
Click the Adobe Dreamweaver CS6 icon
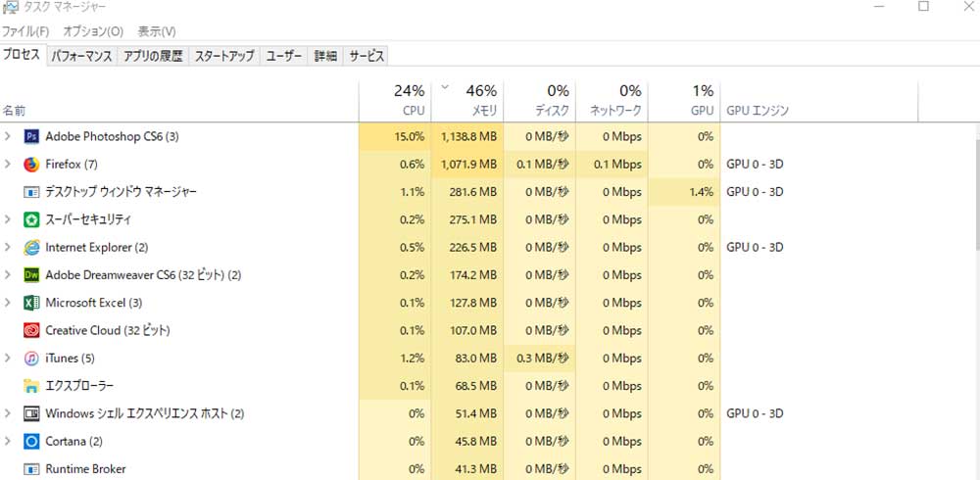tap(31, 275)
